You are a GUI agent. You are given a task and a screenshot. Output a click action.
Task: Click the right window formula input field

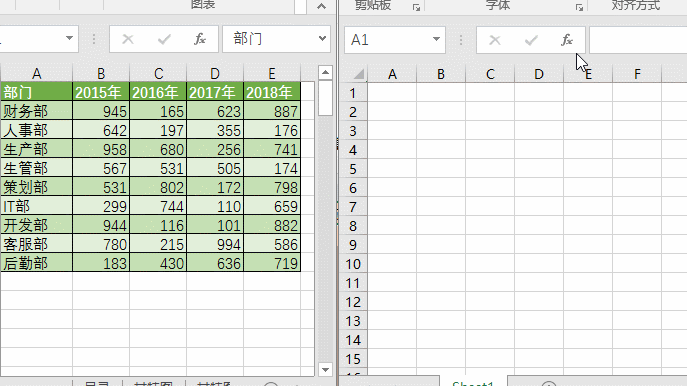(x=638, y=40)
